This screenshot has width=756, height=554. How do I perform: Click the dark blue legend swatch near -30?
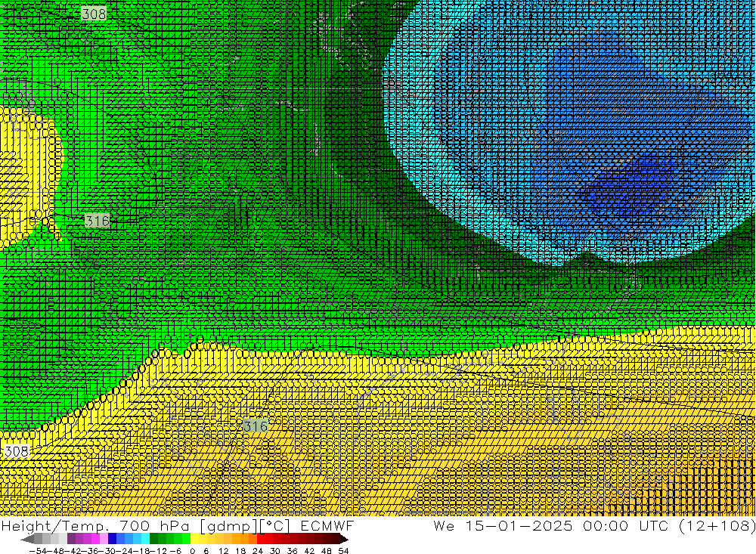[x=113, y=539]
